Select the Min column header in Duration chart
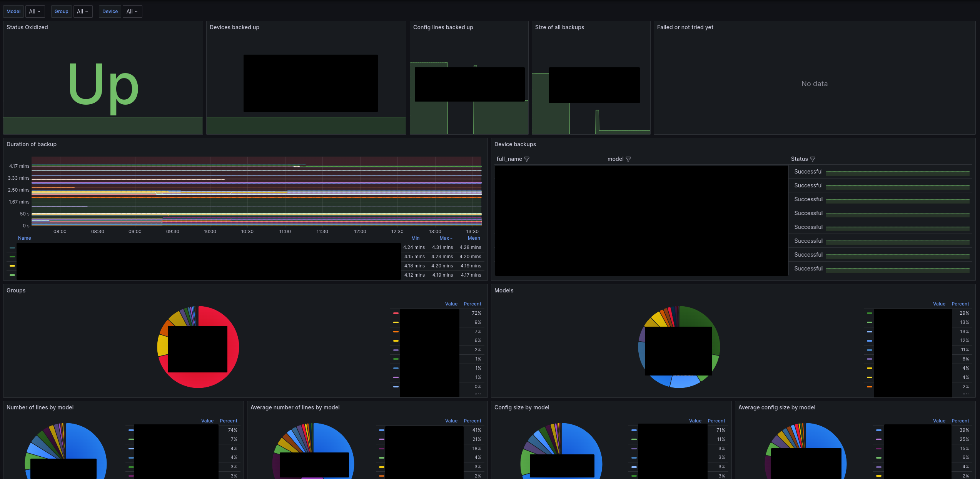Screen dimensions: 980x479 click(x=415, y=238)
